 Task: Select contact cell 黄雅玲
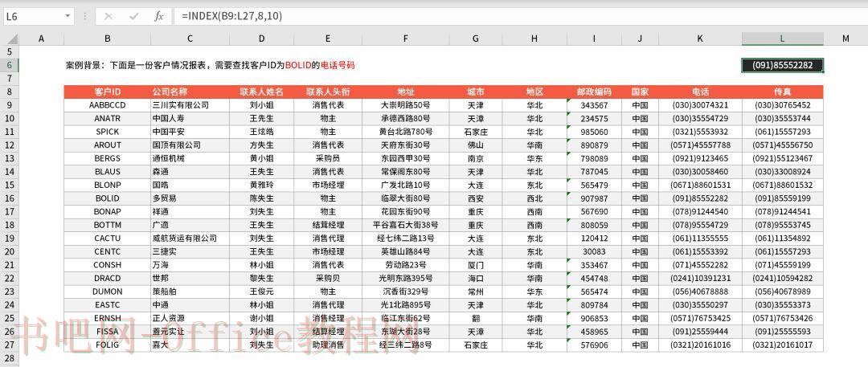(261, 185)
